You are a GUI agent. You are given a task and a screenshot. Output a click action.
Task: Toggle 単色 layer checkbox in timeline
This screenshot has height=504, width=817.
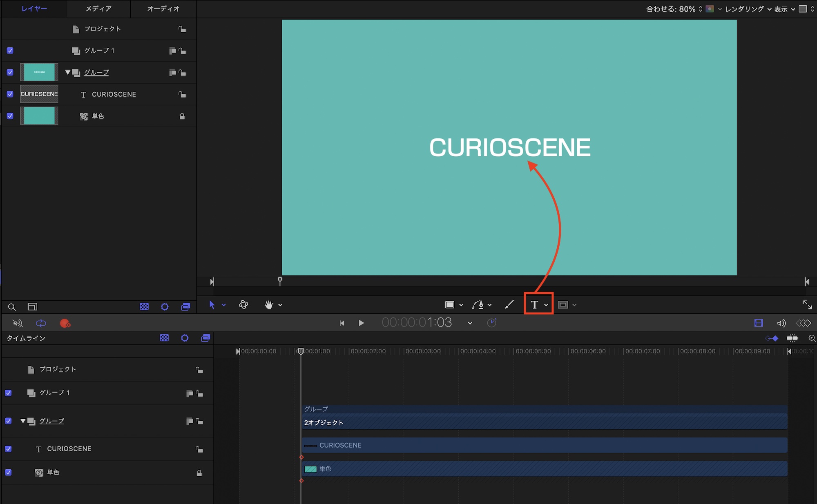8,472
